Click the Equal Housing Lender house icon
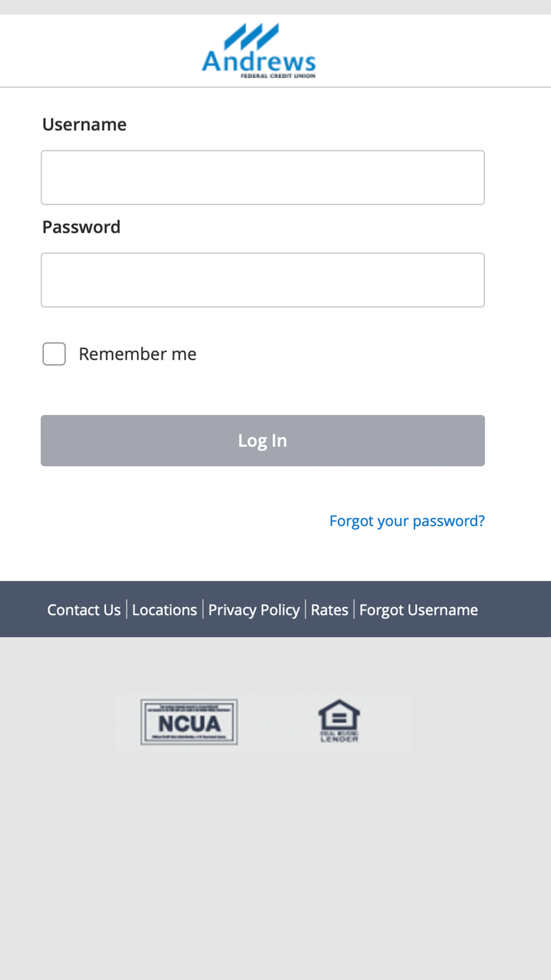Image resolution: width=551 pixels, height=980 pixels. pos(339,721)
